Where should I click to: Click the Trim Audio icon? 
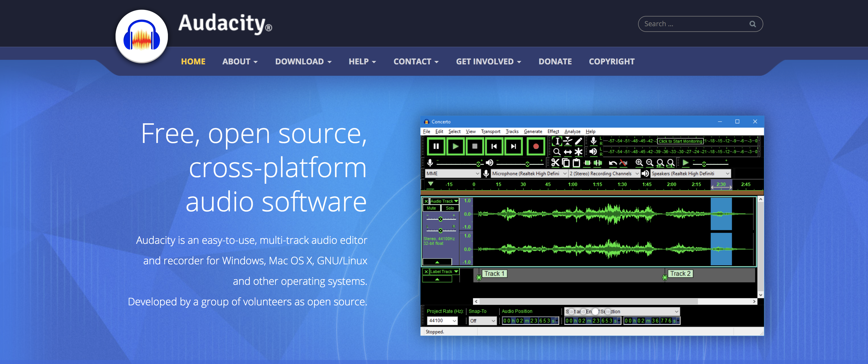[x=587, y=163]
